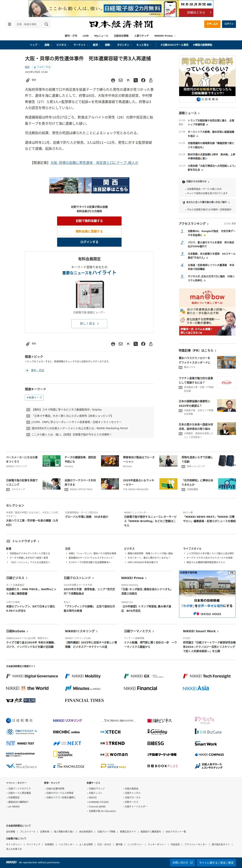This screenshot has width=242, height=868.
Task: Open NIKKEI Prime dropdown in top menu
Action: tap(165, 36)
